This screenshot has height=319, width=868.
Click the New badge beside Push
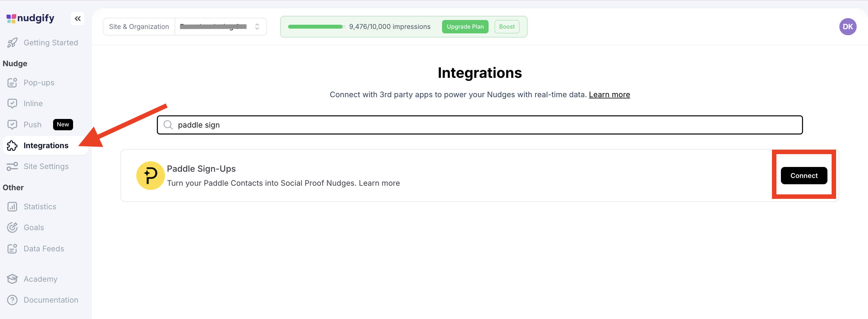tap(63, 125)
